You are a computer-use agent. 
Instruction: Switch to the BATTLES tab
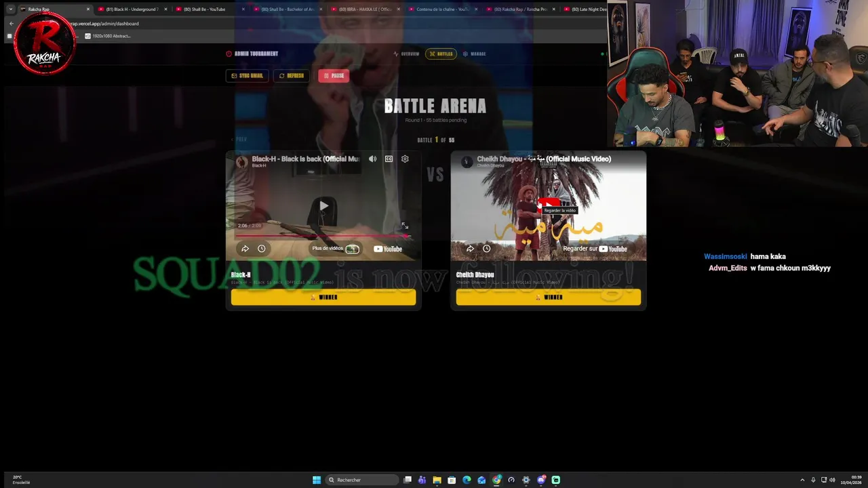[x=441, y=54]
